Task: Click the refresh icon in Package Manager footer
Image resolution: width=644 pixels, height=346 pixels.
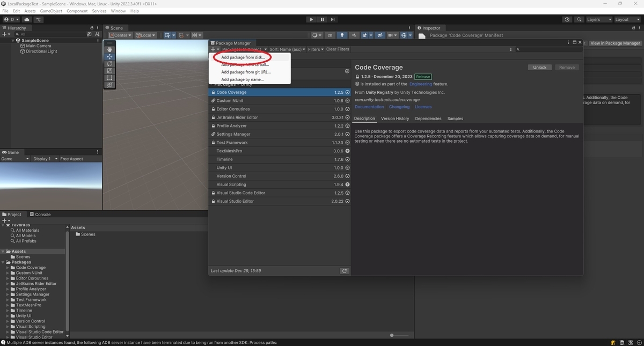Action: [345, 271]
